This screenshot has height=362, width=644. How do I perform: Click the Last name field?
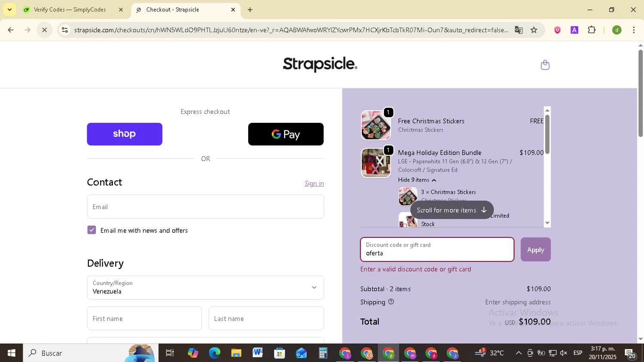point(266,318)
